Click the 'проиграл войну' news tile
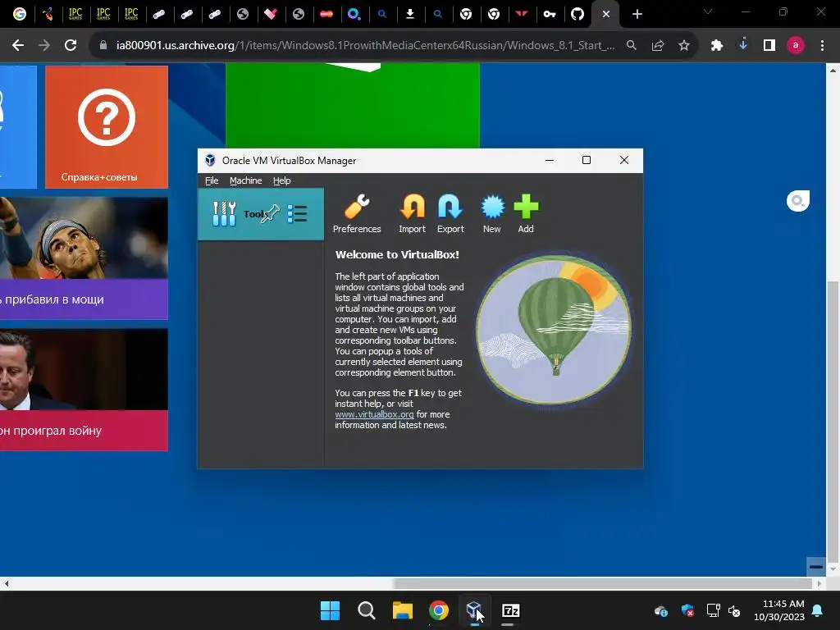The image size is (840, 630). pos(84,390)
